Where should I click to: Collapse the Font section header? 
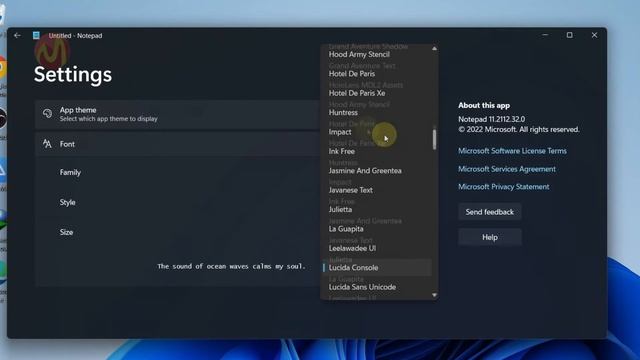177,144
